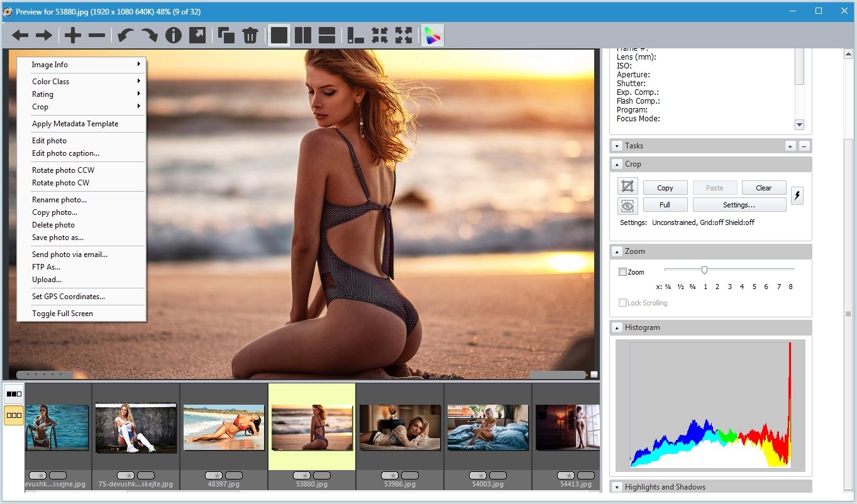This screenshot has height=504, width=857.
Task: Collapse the Histogram panel
Action: (617, 327)
